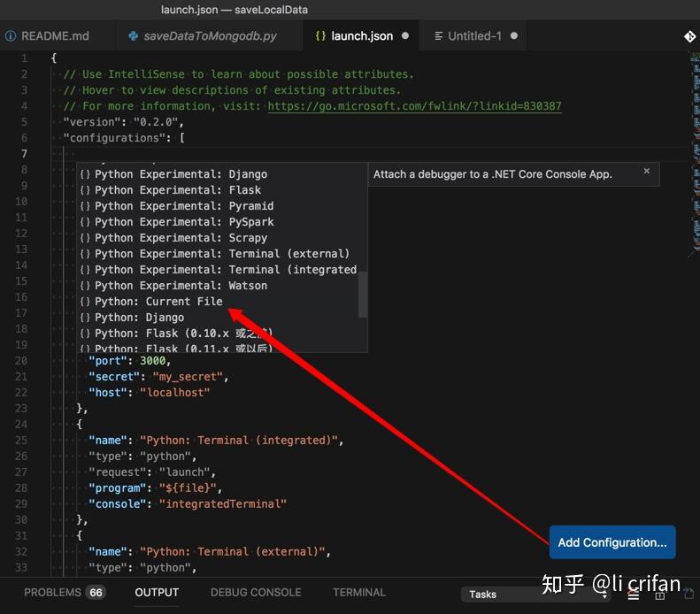Open the PROBLEMS panel tab

pyautogui.click(x=52, y=592)
